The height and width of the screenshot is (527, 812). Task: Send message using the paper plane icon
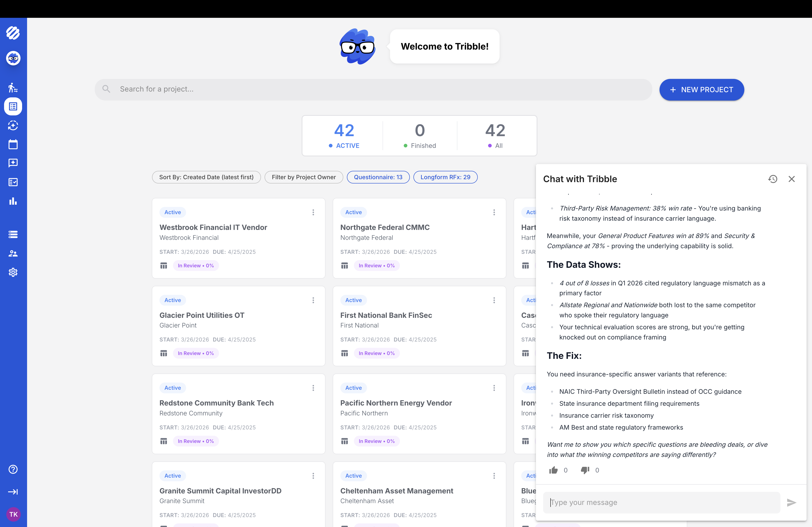point(791,502)
